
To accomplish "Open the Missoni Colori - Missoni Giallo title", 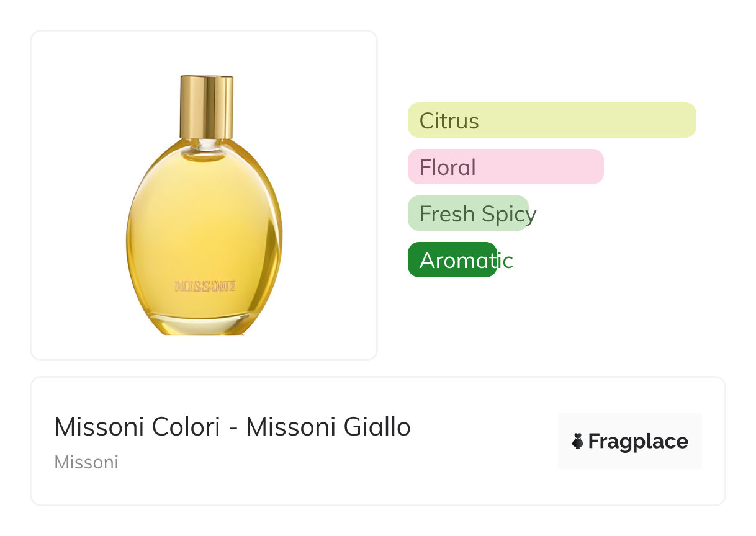I will [232, 427].
